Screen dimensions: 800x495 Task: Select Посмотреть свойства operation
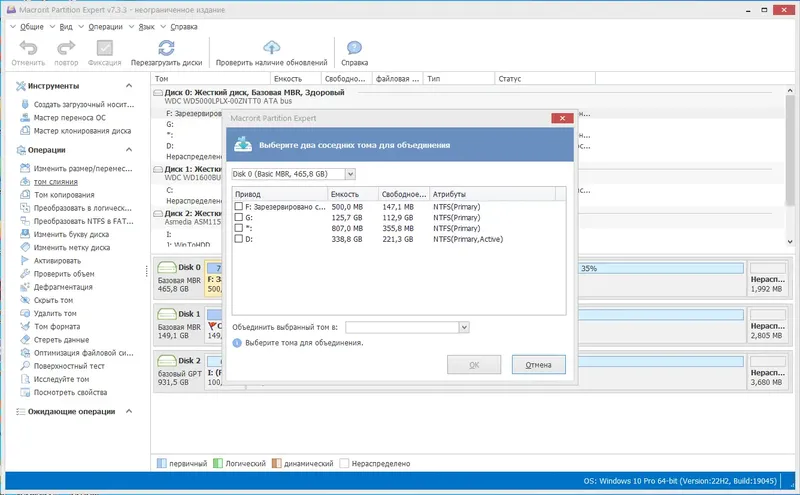point(70,392)
